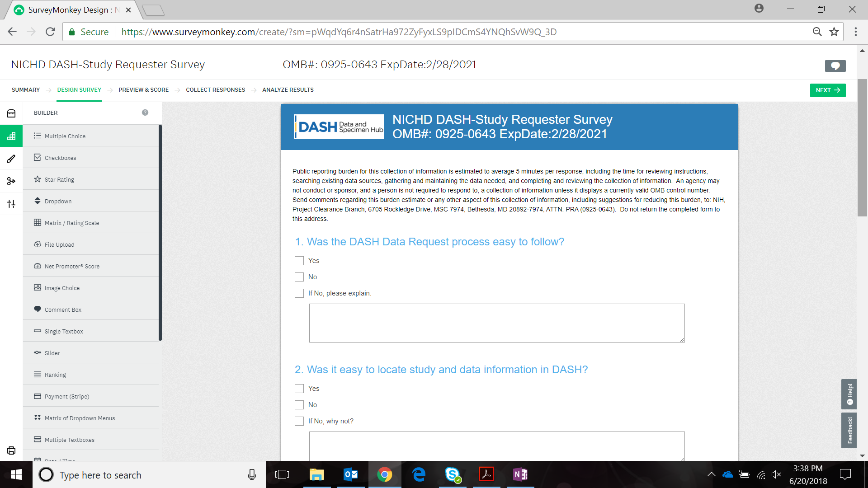Click the Print icon in sidebar
The image size is (868, 488).
pyautogui.click(x=11, y=450)
